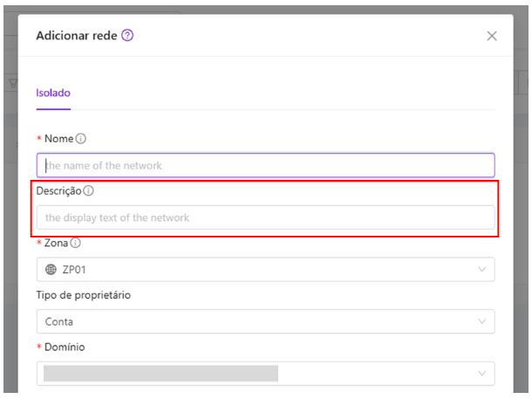532x399 pixels.
Task: Open the Zona dropdown showing ZP01
Action: pyautogui.click(x=266, y=270)
